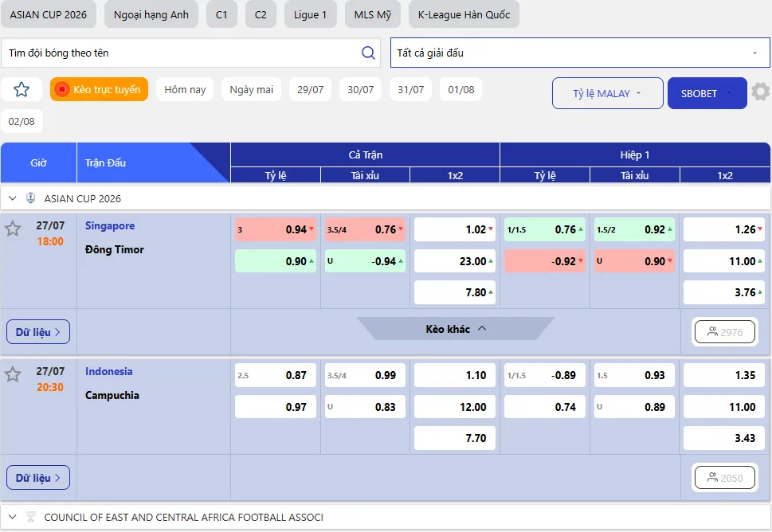The image size is (772, 532).
Task: Select Indonesia first-half draw odds 3.43
Action: point(724,438)
